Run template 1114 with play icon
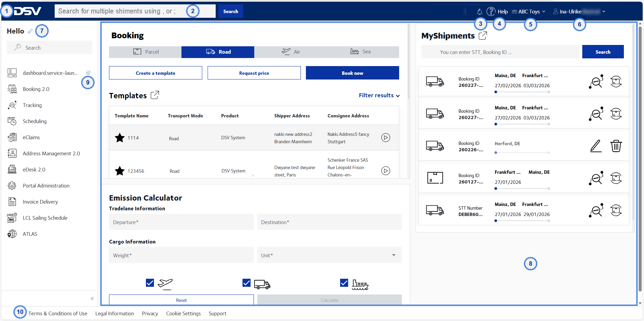This screenshot has height=321, width=644. [x=386, y=138]
